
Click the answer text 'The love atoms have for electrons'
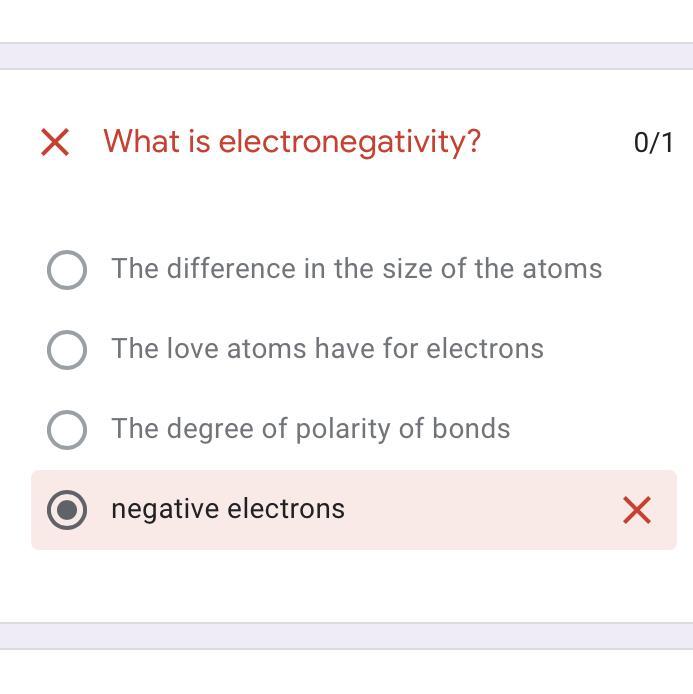(x=327, y=349)
